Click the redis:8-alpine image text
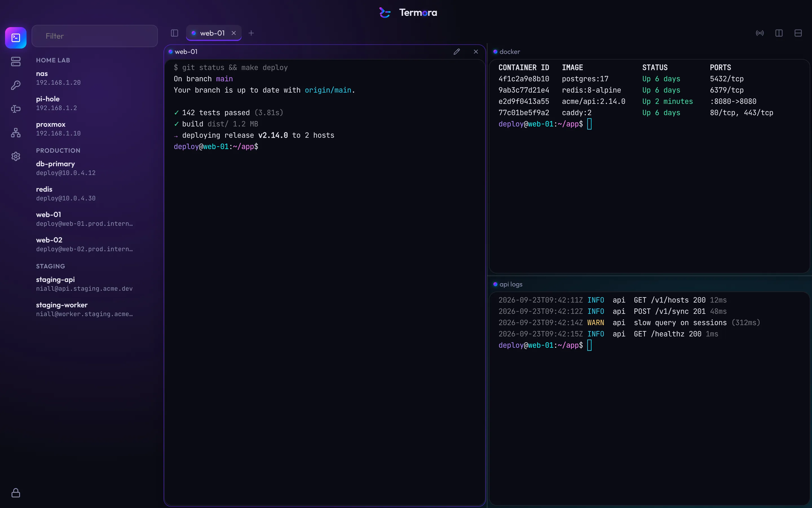 tap(591, 90)
